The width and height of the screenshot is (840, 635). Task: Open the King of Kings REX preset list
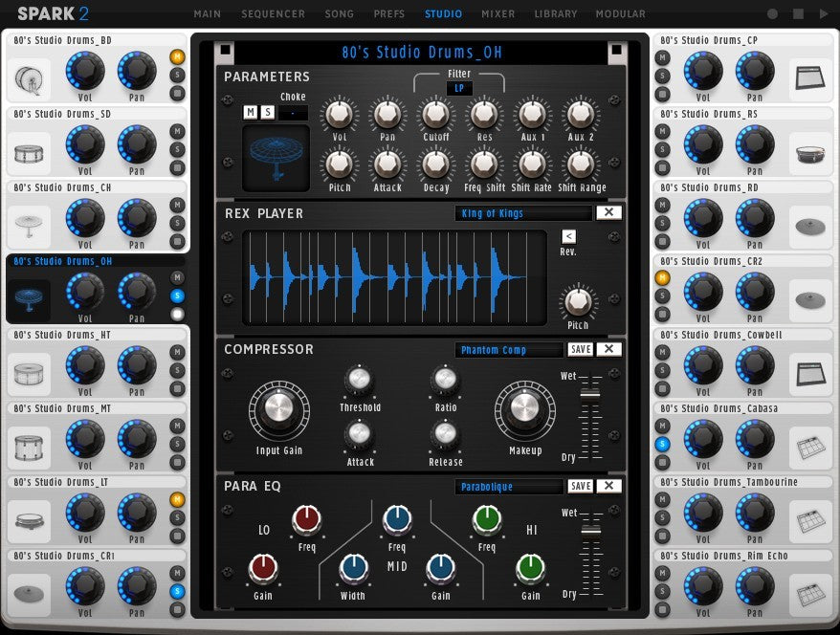point(523,213)
